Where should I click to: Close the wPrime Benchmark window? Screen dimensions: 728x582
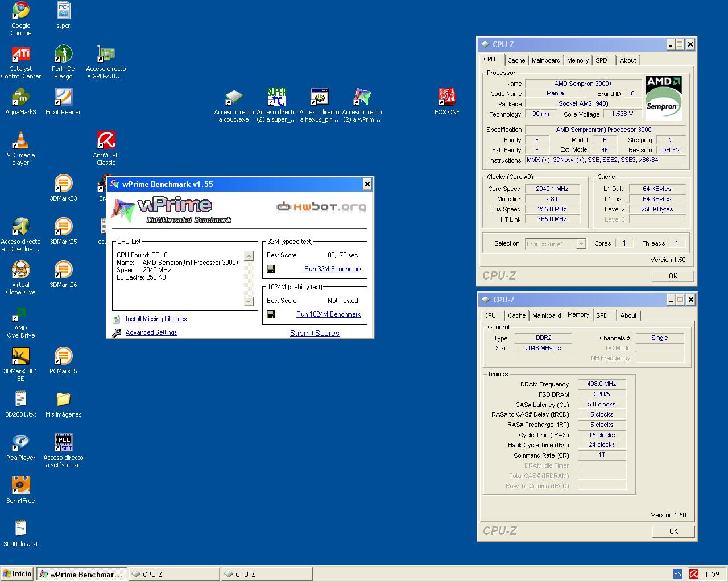pyautogui.click(x=367, y=184)
